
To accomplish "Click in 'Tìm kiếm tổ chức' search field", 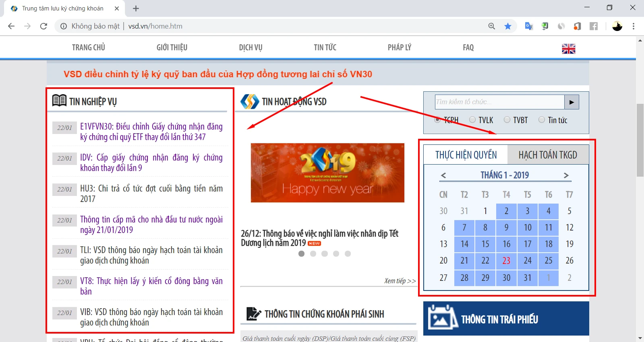I will pos(499,102).
